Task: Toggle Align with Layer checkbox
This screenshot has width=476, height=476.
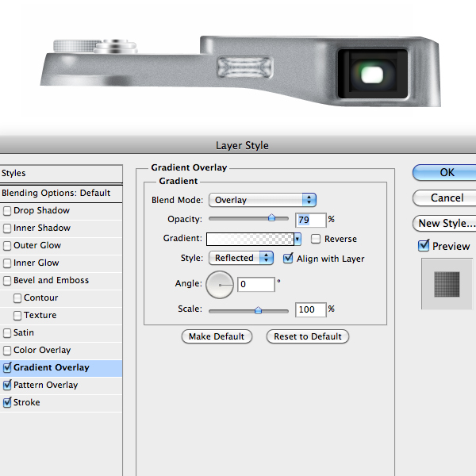Action: 288,259
